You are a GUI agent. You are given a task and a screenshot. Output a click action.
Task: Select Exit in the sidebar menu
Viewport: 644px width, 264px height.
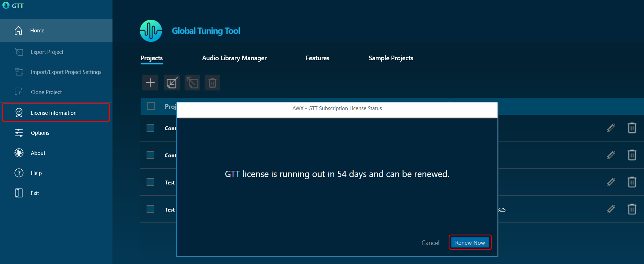35,193
